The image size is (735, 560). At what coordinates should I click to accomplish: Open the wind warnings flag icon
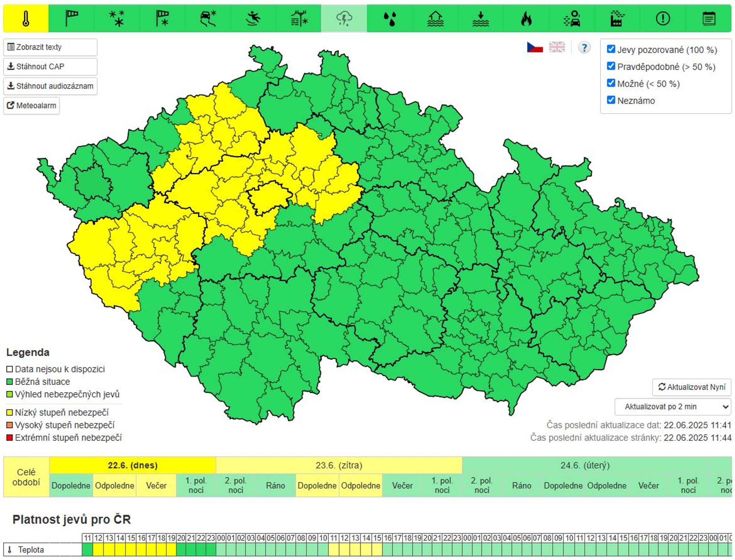point(71,18)
